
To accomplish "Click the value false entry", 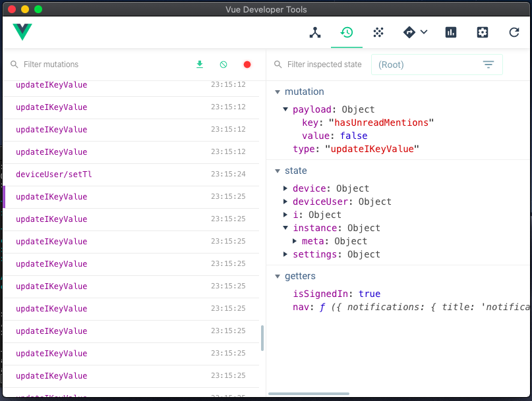I will [334, 136].
